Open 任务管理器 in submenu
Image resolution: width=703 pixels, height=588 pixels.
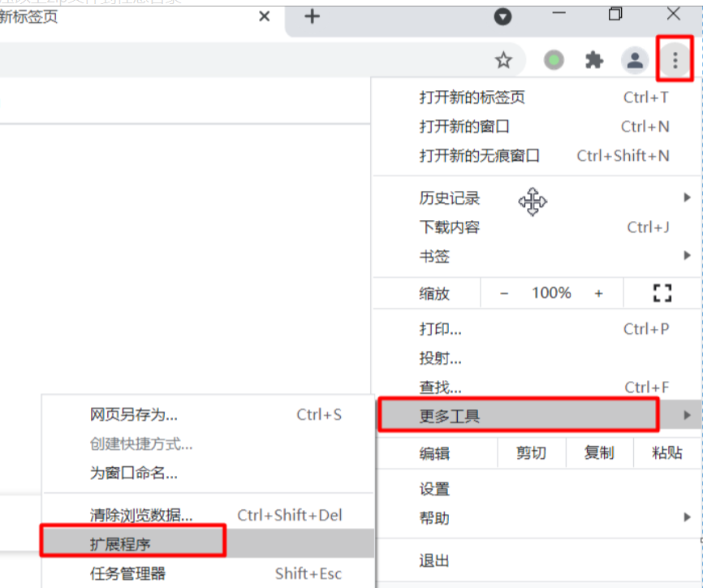(x=208, y=573)
